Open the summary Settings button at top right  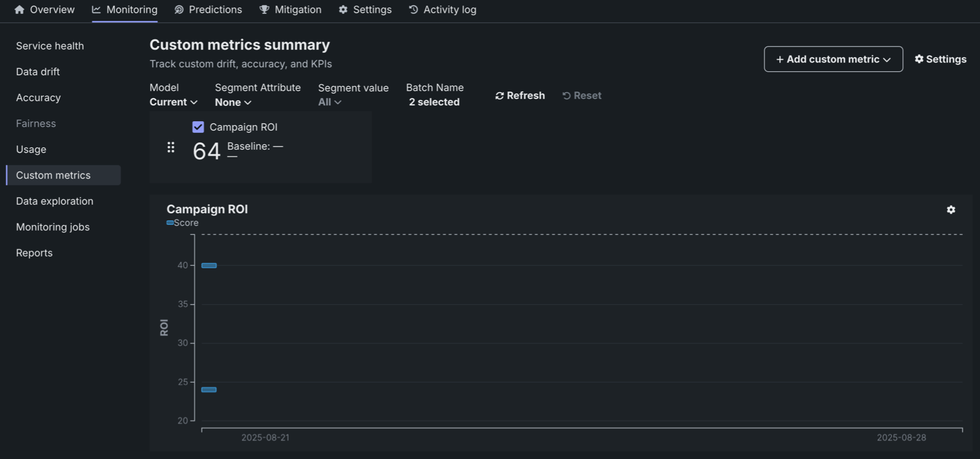940,59
